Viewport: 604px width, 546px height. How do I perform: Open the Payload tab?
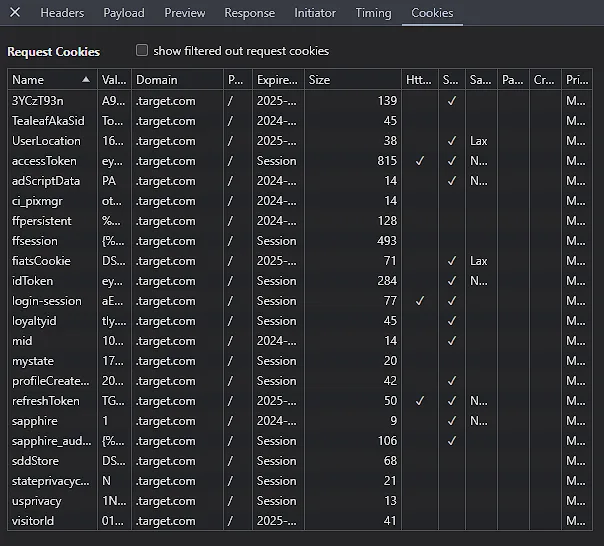click(124, 13)
